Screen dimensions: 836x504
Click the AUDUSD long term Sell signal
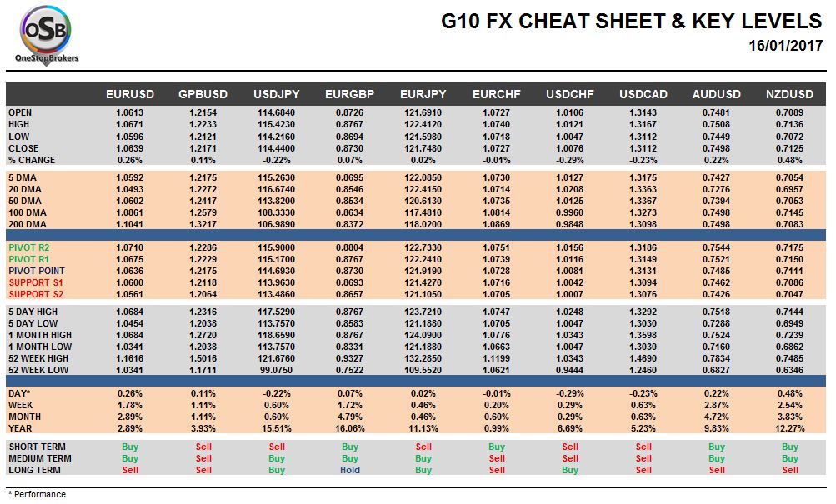click(x=717, y=471)
